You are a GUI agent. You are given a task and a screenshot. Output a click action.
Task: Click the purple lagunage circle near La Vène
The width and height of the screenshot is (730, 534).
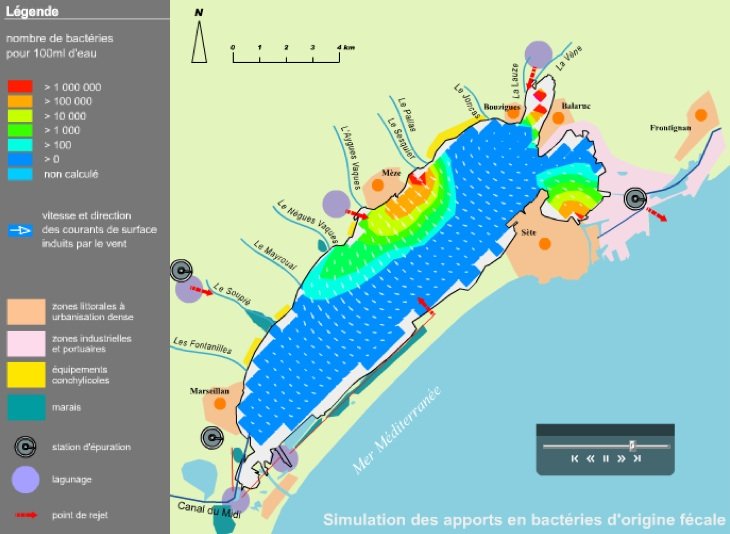point(538,53)
